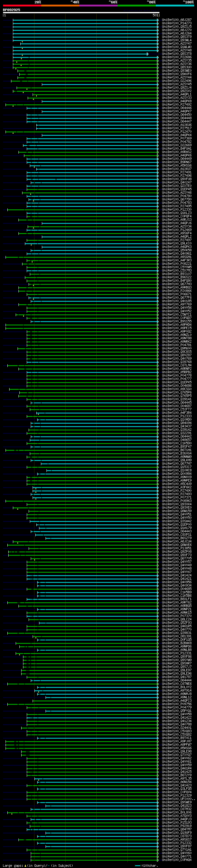The height and width of the screenshot is (868, 197).
Task: Select hit UniRef100_P27492
Action: click(177, 104)
